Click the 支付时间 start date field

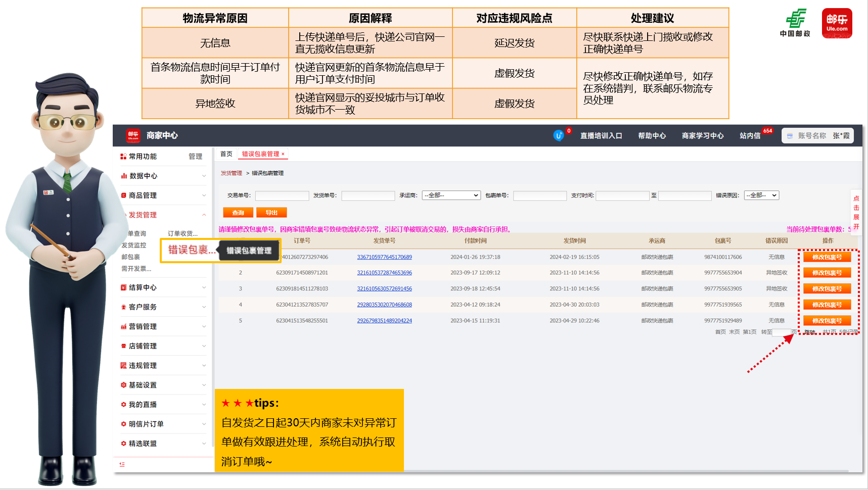pos(622,196)
